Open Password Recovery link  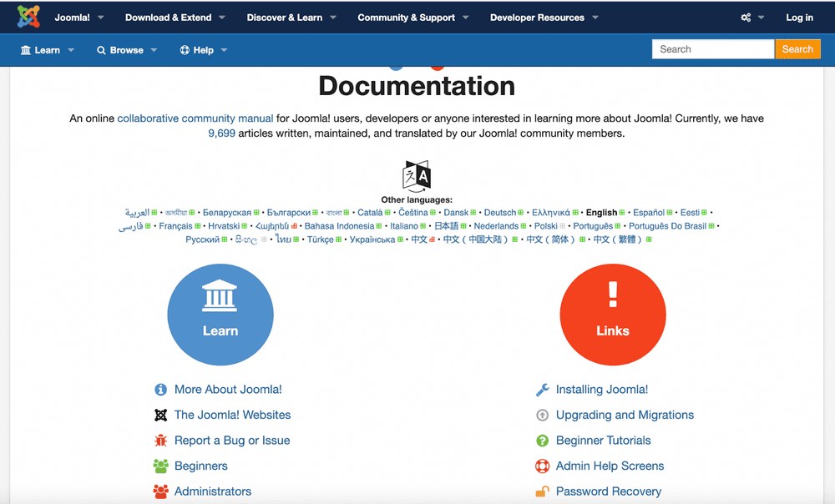point(609,491)
